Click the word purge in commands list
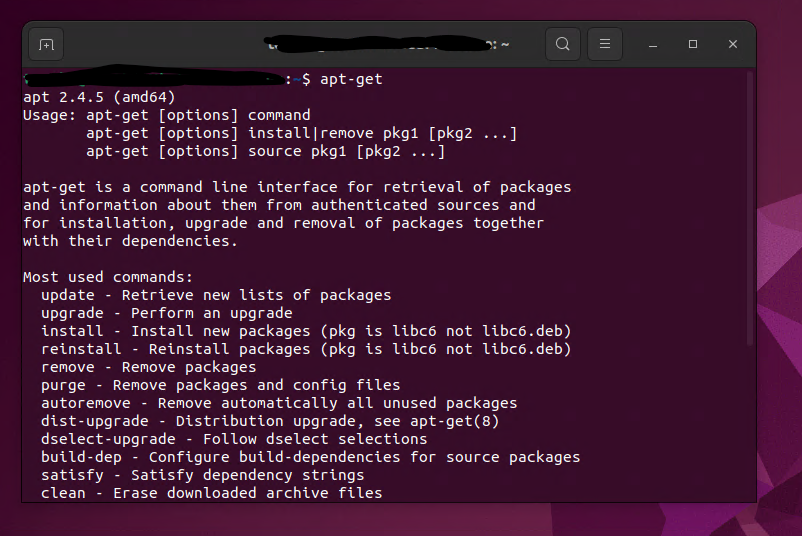The image size is (802, 536). click(63, 385)
